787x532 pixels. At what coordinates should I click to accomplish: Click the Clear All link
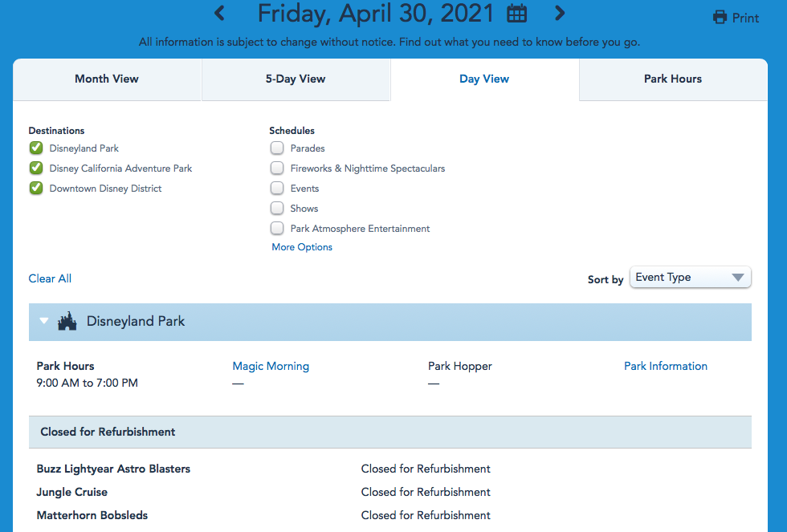pyautogui.click(x=50, y=278)
